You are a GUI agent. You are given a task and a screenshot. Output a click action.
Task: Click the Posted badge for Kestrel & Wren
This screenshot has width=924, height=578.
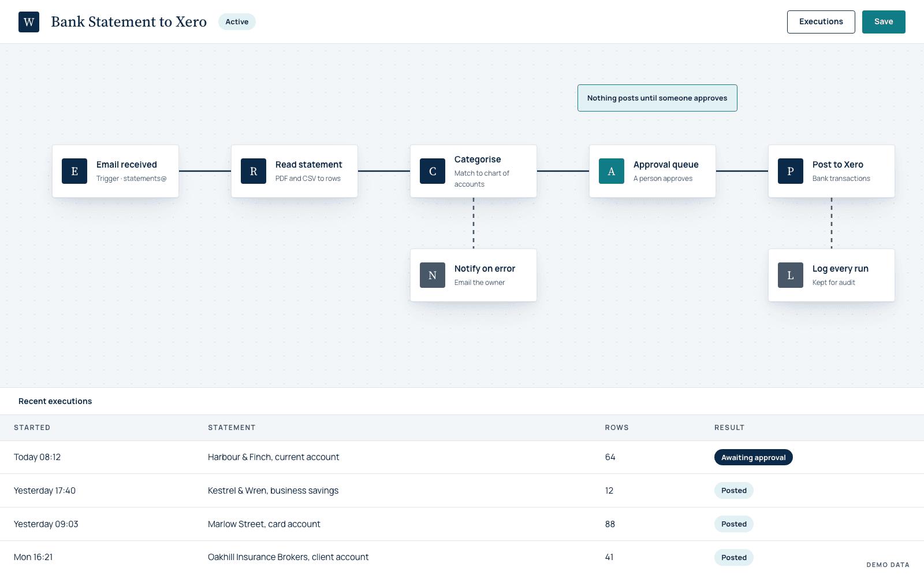(x=734, y=491)
